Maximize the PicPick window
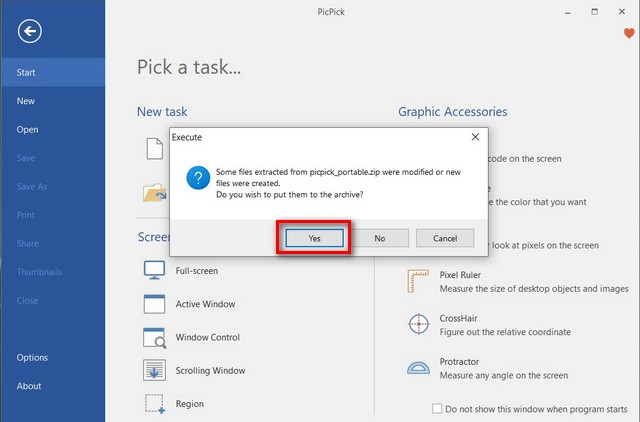The width and height of the screenshot is (640, 422). [x=595, y=12]
